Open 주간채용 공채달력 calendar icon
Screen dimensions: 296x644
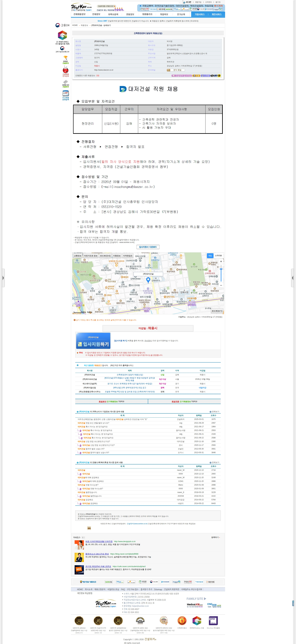pyautogui.click(x=66, y=95)
